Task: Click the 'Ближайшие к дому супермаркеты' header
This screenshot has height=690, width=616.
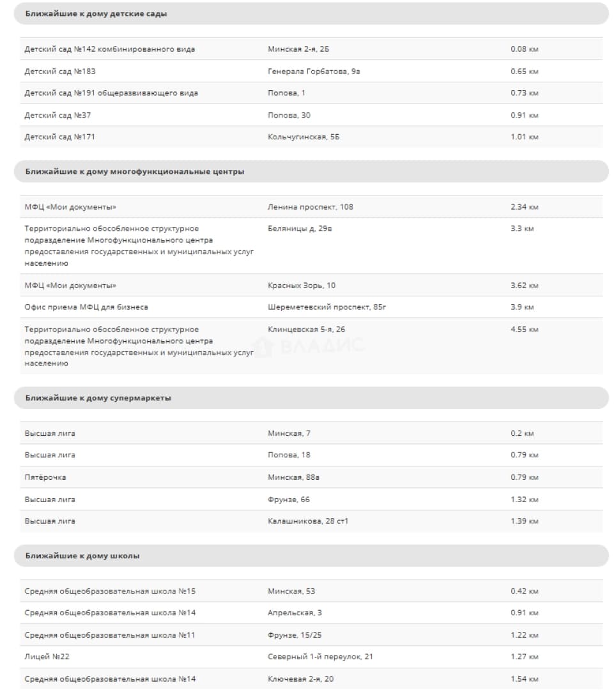Action: pyautogui.click(x=311, y=398)
